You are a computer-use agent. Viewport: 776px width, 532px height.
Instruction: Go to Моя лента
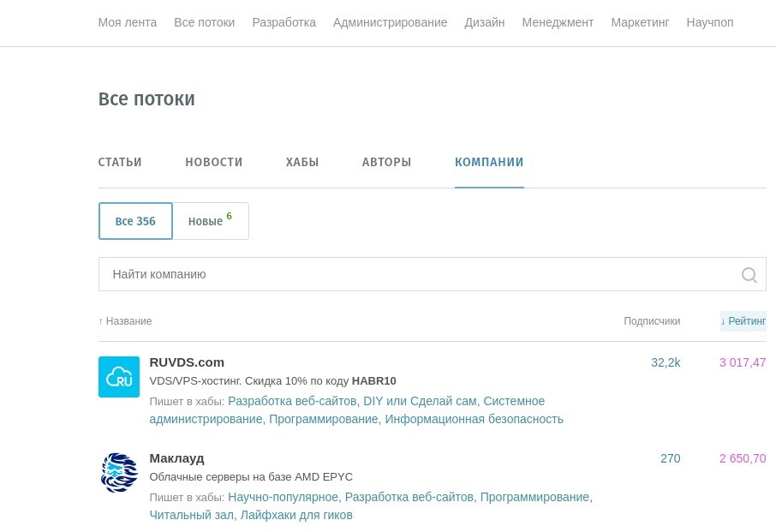pos(127,22)
